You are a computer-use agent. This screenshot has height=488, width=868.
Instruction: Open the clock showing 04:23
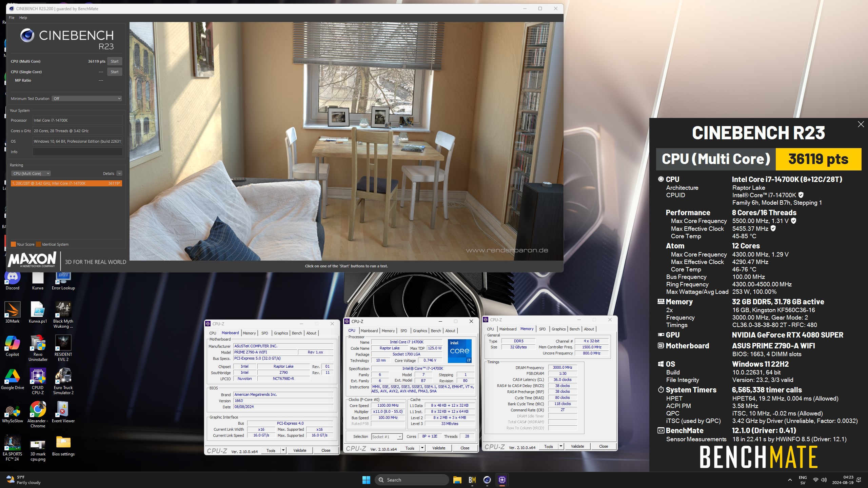pyautogui.click(x=842, y=480)
